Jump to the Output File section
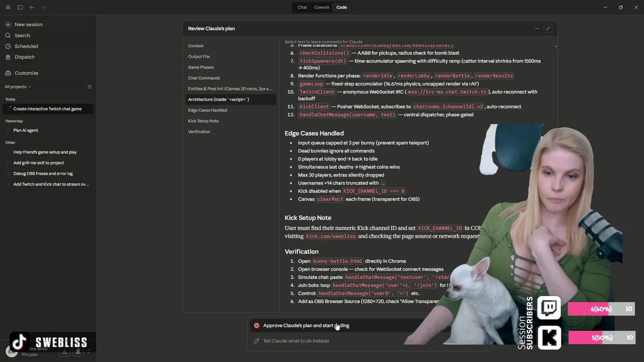 (x=199, y=56)
